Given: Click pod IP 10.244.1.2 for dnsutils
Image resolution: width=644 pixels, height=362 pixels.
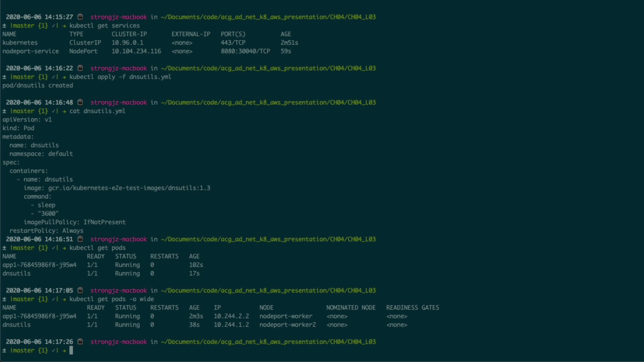Looking at the screenshot, I should (x=231, y=325).
